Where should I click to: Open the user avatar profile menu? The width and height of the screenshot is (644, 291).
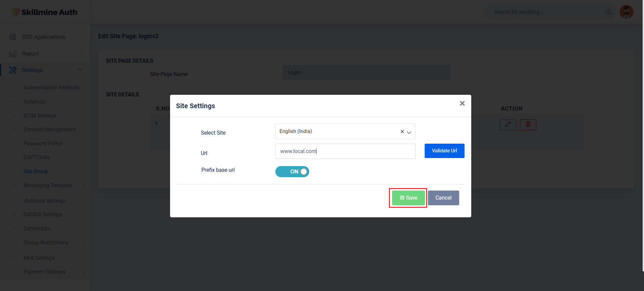626,12
